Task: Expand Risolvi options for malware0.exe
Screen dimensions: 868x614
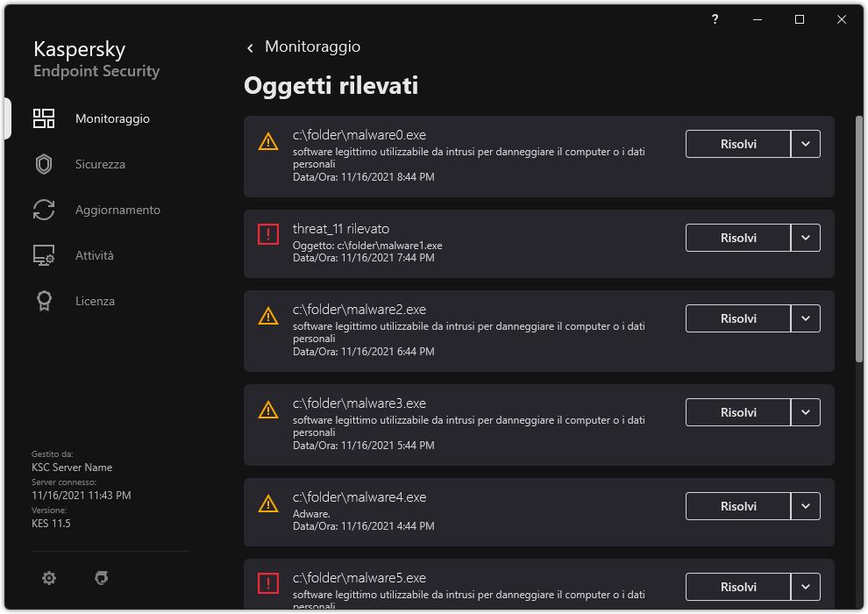Action: 806,144
